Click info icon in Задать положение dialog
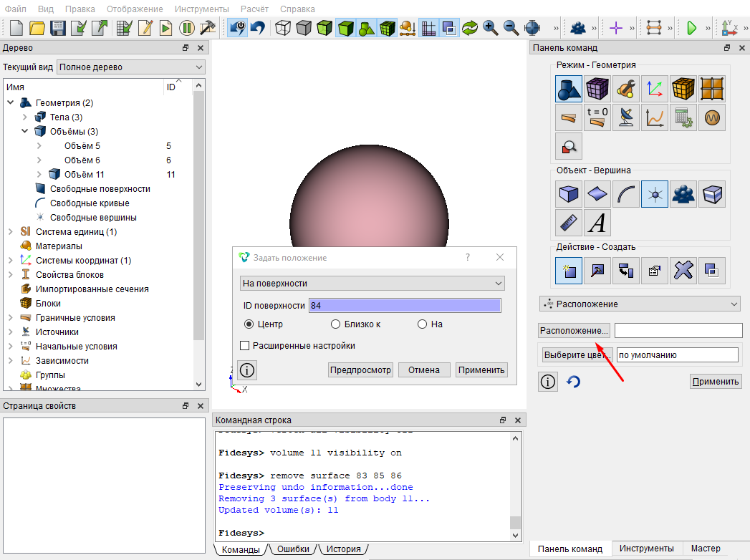 tap(247, 370)
